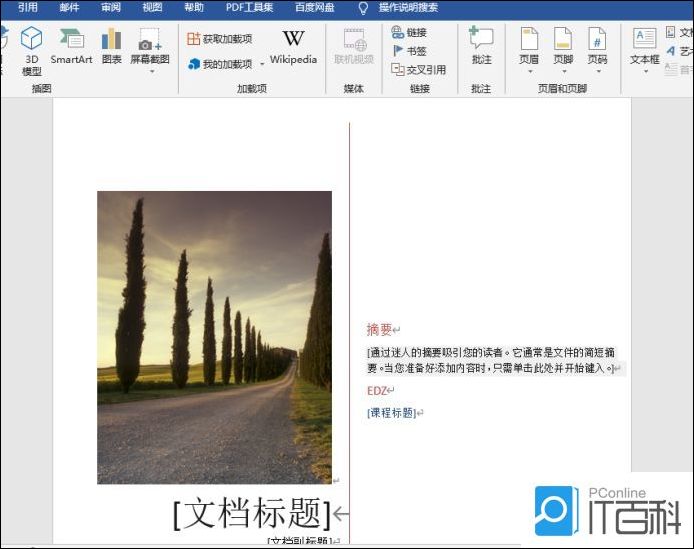
Task: Click the [文档副标题] subtitle placeholder
Action: (300, 540)
